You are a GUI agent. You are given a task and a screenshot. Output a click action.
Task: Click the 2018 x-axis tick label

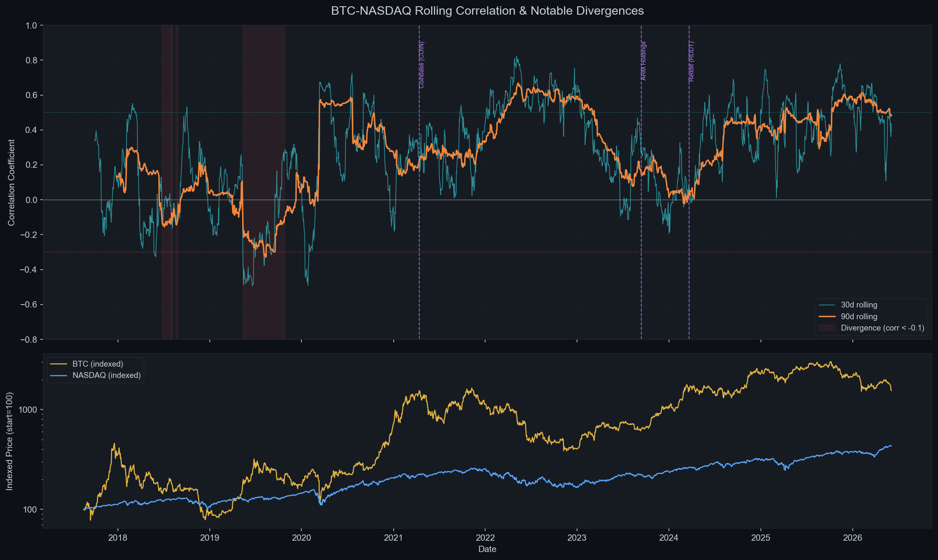pyautogui.click(x=118, y=538)
